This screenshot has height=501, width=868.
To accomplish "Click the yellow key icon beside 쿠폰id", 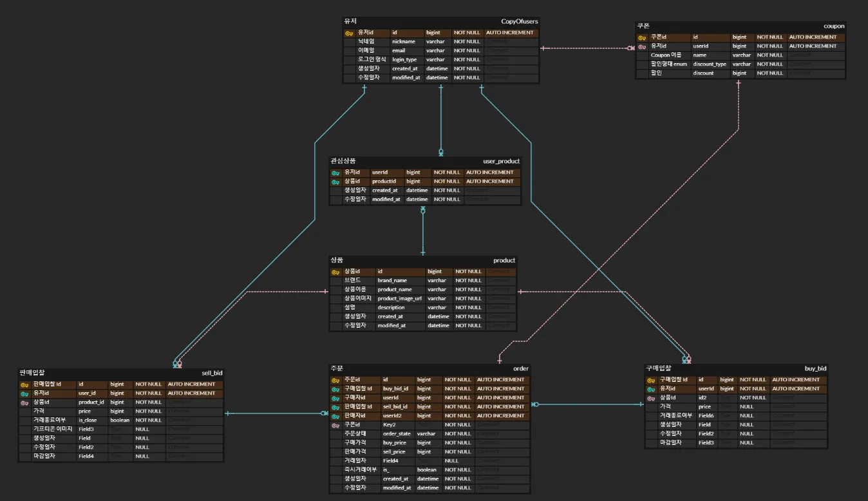I will [x=641, y=37].
